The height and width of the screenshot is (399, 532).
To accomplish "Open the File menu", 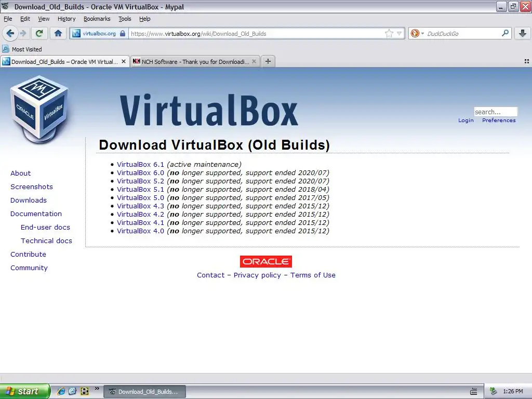I will tap(8, 19).
